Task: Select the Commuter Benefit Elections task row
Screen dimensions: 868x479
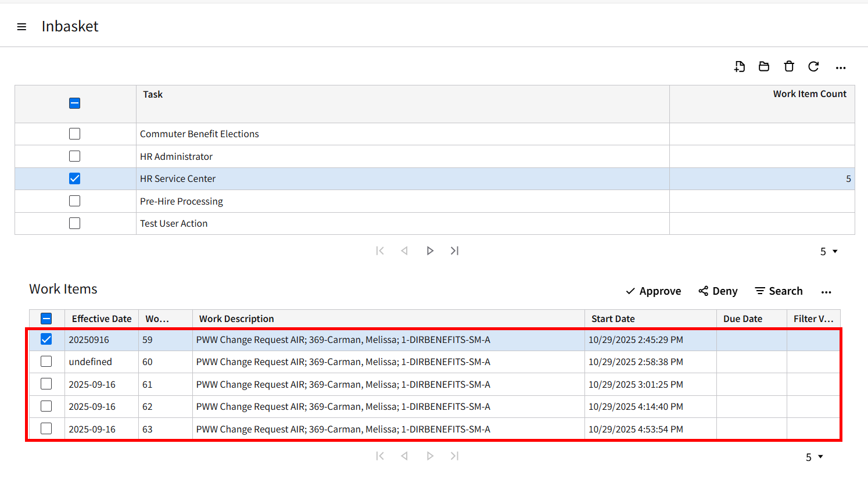Action: click(x=435, y=134)
